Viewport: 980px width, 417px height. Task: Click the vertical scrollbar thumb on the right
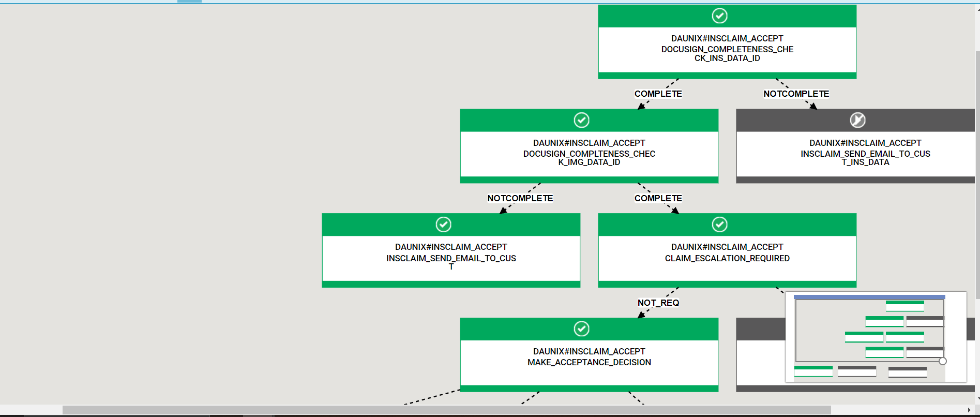point(977,175)
